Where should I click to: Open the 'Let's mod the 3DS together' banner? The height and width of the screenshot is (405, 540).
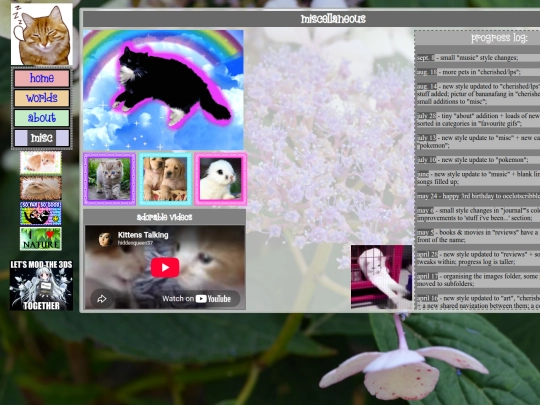41,285
